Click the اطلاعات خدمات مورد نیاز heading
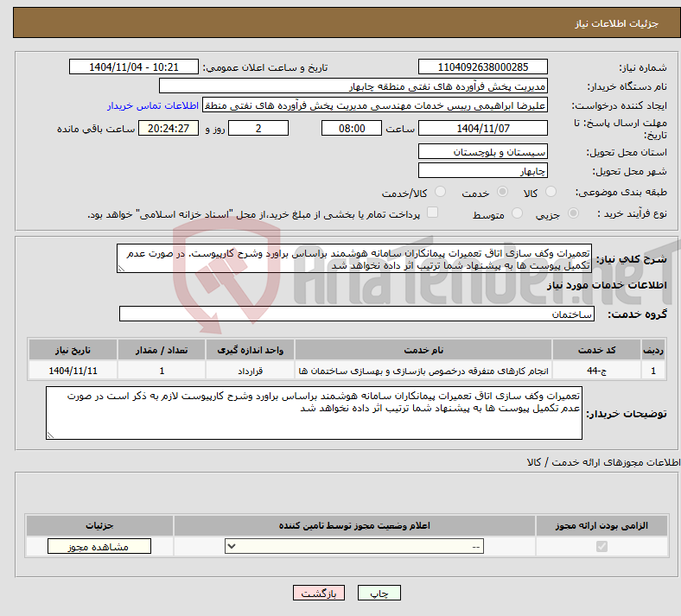 click(x=607, y=285)
